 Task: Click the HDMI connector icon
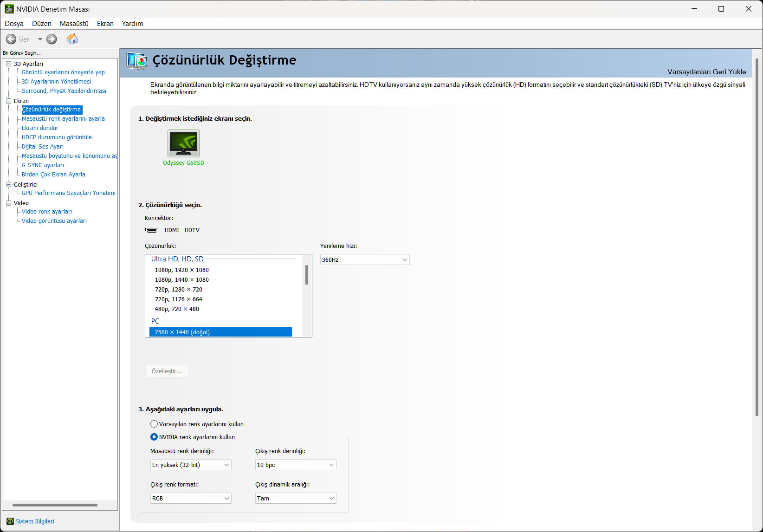tap(152, 230)
